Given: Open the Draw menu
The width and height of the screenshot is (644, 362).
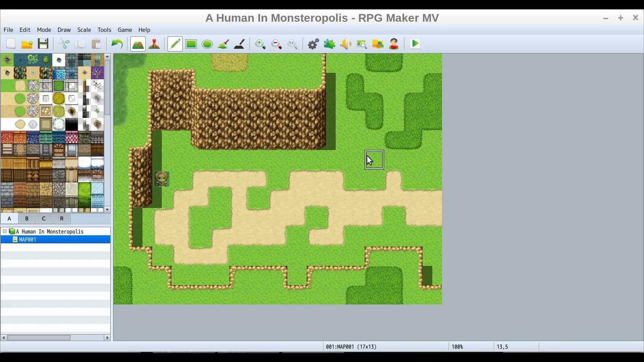Looking at the screenshot, I should pos(64,30).
